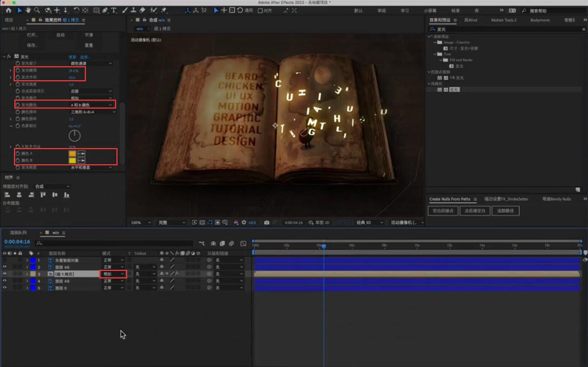Toggle the fx enable switch for 发光 effect
The image size is (588, 367).
(9, 56)
